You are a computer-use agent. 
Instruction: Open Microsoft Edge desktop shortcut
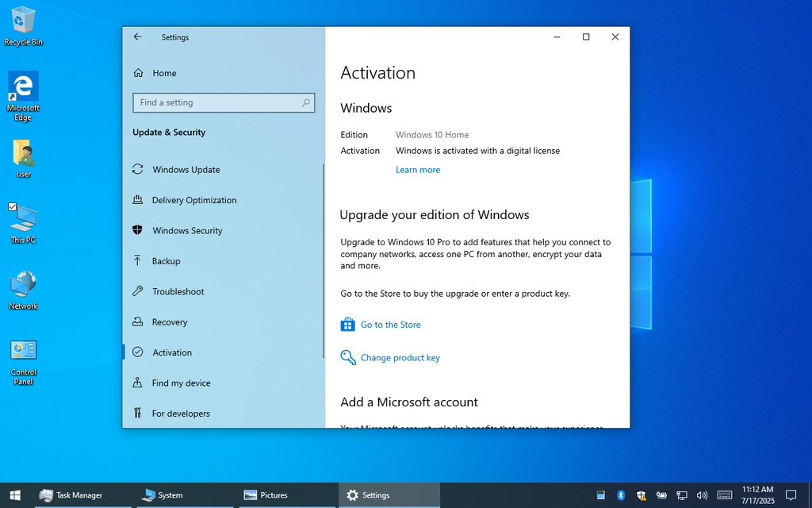[x=23, y=87]
